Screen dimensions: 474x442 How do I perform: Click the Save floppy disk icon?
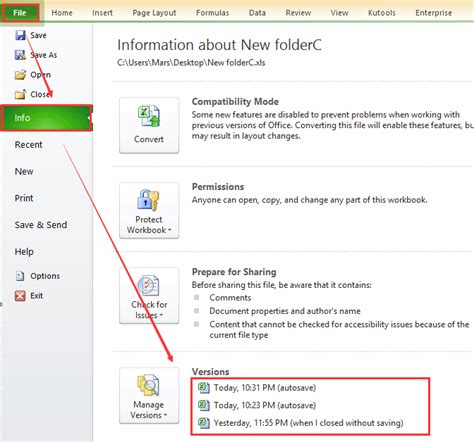tap(20, 35)
